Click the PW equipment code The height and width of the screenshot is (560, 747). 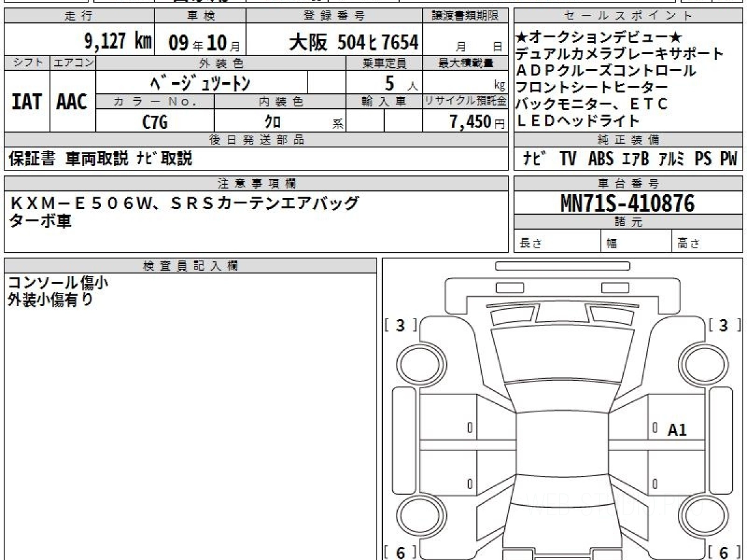click(x=728, y=159)
